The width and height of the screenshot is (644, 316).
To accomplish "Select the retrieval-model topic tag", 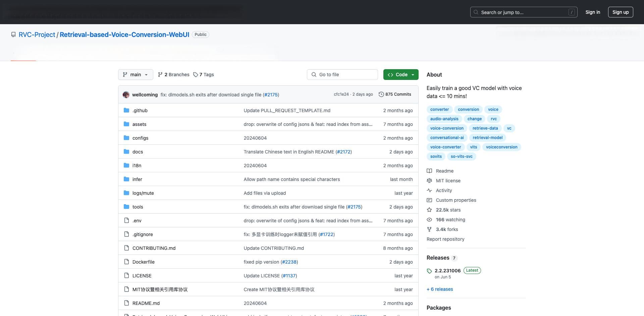I will pos(487,138).
